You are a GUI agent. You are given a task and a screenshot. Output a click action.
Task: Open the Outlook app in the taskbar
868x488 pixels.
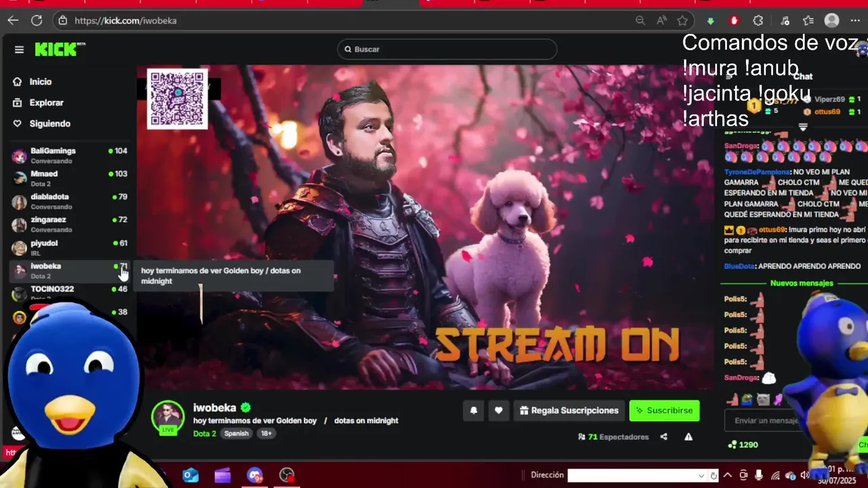click(x=191, y=475)
